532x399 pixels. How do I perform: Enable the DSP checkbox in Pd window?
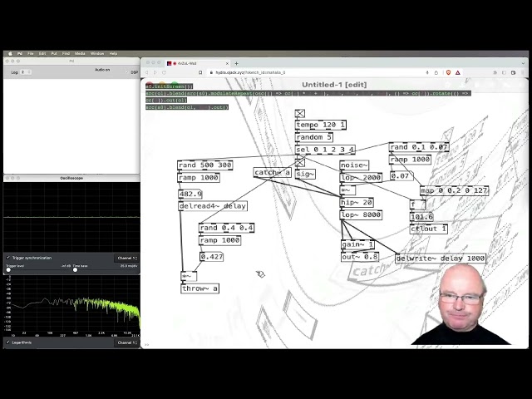pyautogui.click(x=127, y=72)
